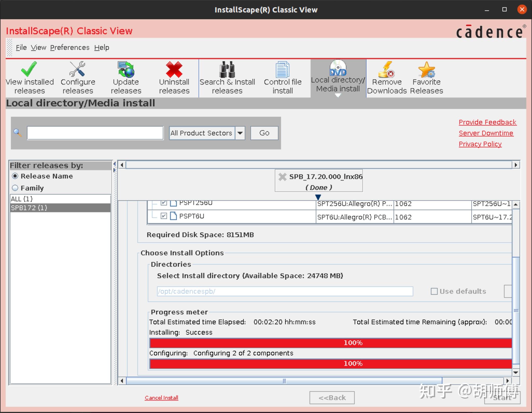Collapse filter panel with divider arrows
Screen dimensions: 532x413
(x=114, y=164)
